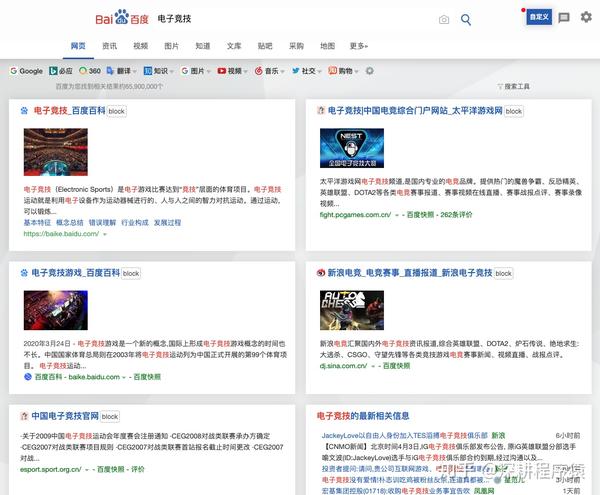The image size is (600, 495).
Task: Open the 基本特征 sublink
Action: pos(37,223)
